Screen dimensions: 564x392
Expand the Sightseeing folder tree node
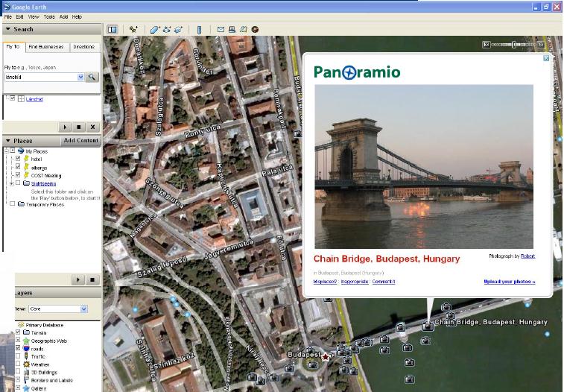(x=13, y=183)
